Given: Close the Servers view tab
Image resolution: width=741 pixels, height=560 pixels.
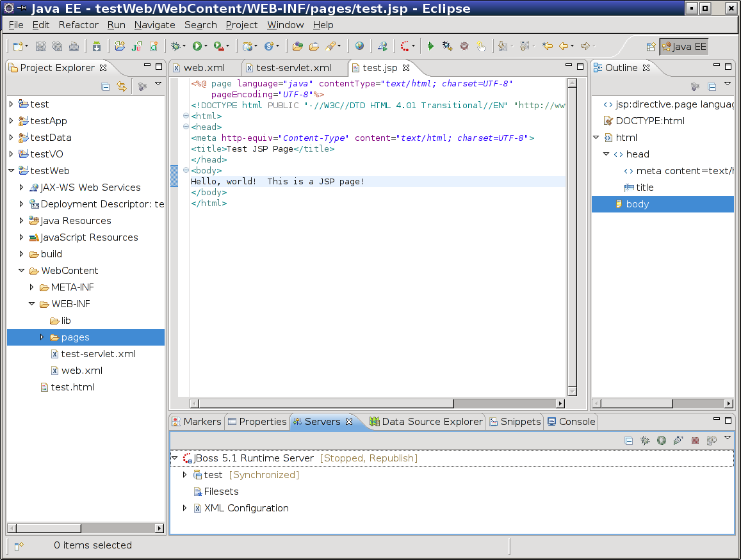Looking at the screenshot, I should coord(349,422).
